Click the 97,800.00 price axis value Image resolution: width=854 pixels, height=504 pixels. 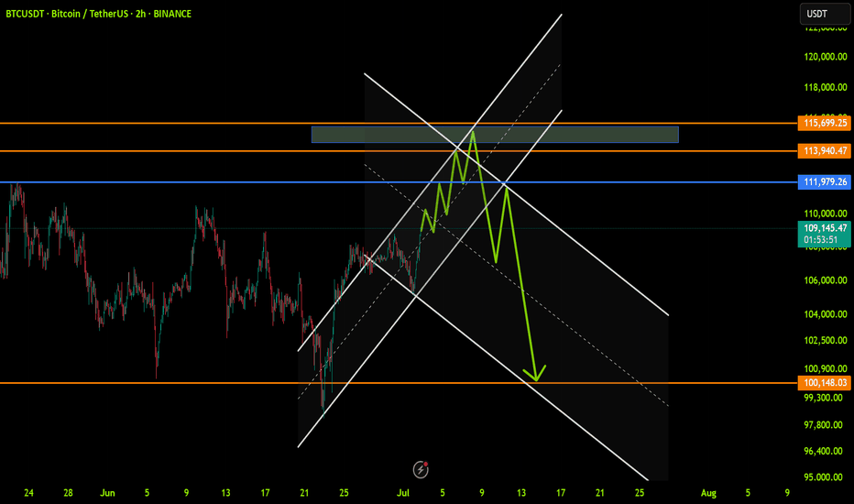[x=824, y=425]
